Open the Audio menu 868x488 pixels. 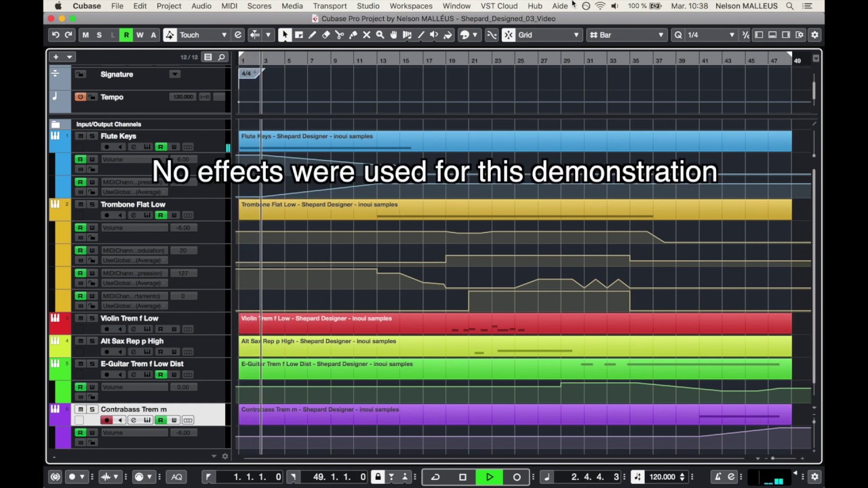pos(201,6)
